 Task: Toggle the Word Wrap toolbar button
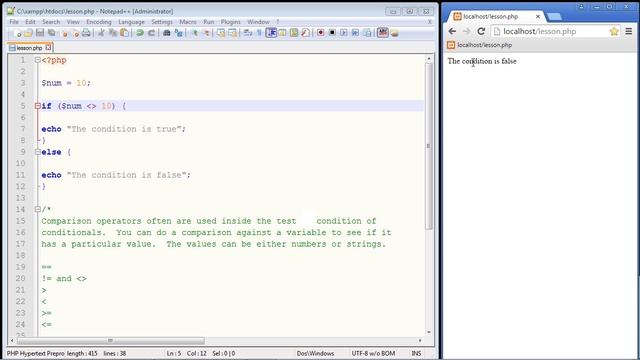(247, 33)
